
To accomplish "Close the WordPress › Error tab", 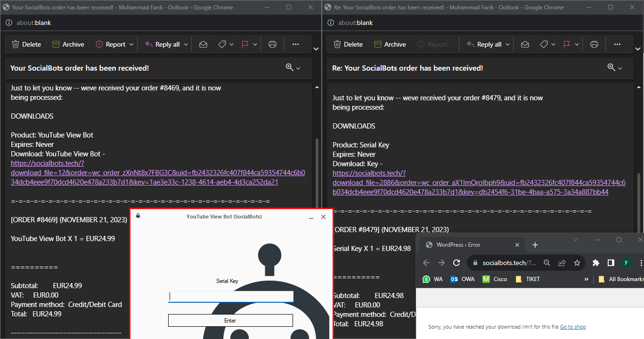I will (x=517, y=245).
